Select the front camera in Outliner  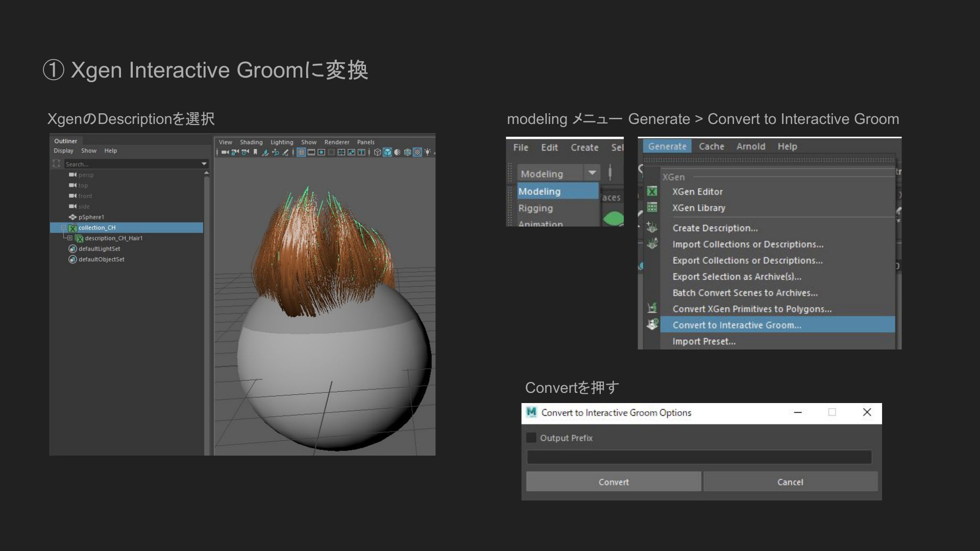coord(85,196)
